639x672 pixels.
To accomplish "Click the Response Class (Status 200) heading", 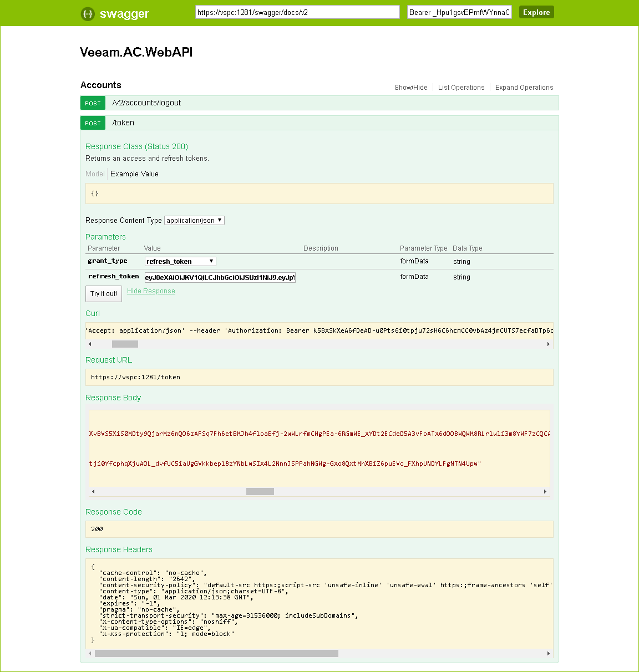I will tap(136, 146).
